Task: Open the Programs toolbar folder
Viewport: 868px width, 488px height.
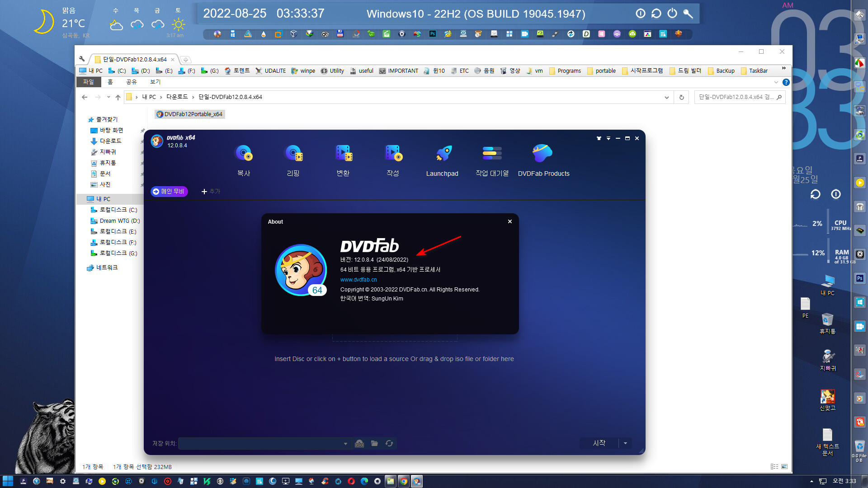Action: pos(565,71)
